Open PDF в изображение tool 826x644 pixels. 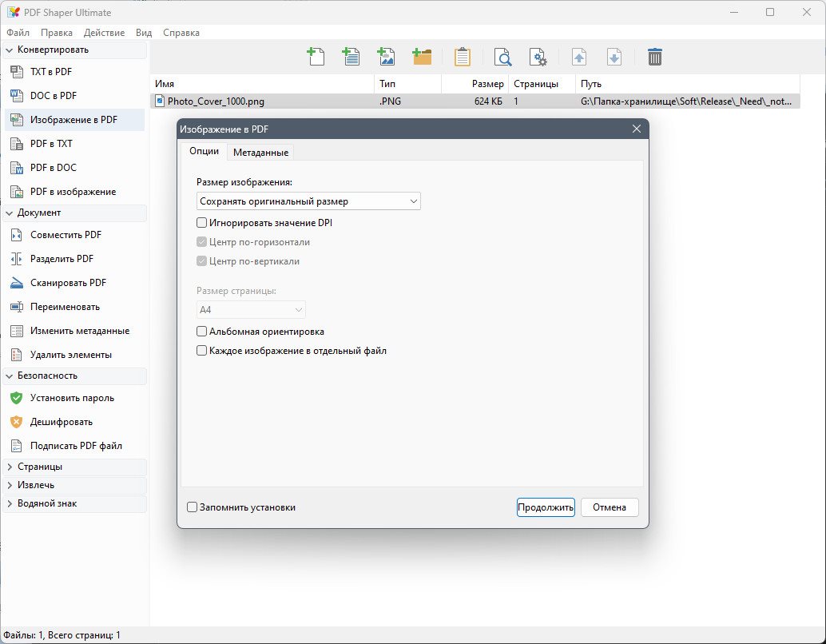point(75,192)
